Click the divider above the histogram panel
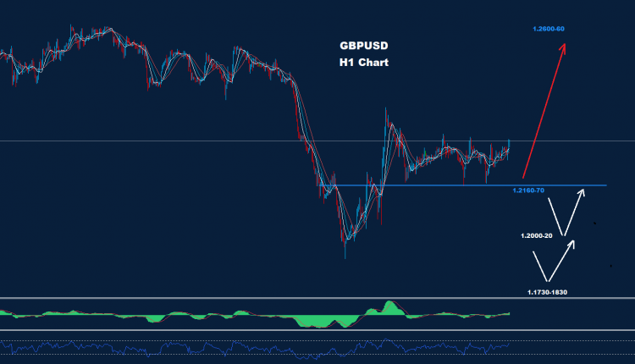Screen dimensions: 635x364 [317, 298]
